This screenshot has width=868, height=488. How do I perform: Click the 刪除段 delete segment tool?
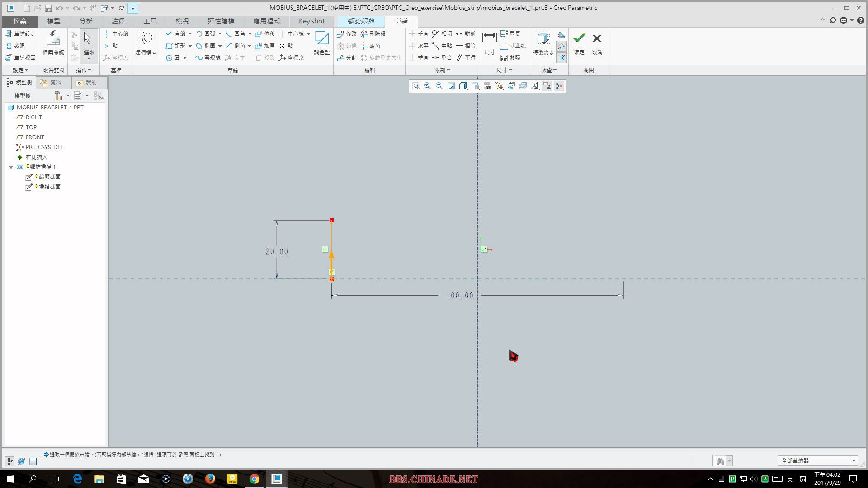(x=373, y=34)
